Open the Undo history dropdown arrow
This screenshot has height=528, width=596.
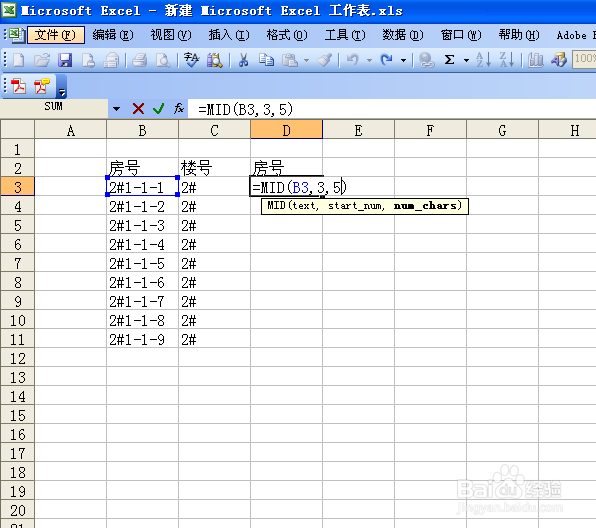click(369, 60)
